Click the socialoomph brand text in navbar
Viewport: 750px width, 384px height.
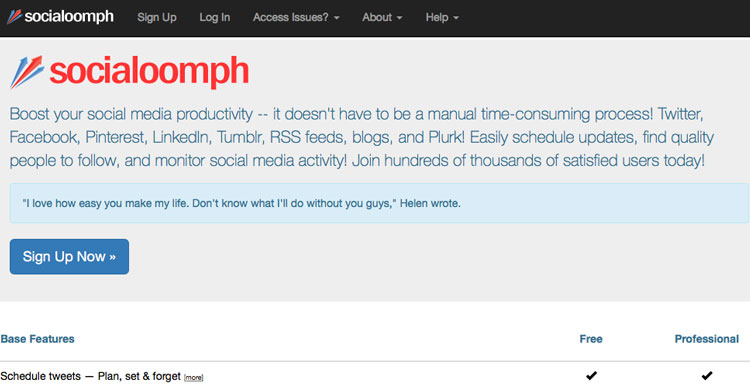tap(69, 17)
